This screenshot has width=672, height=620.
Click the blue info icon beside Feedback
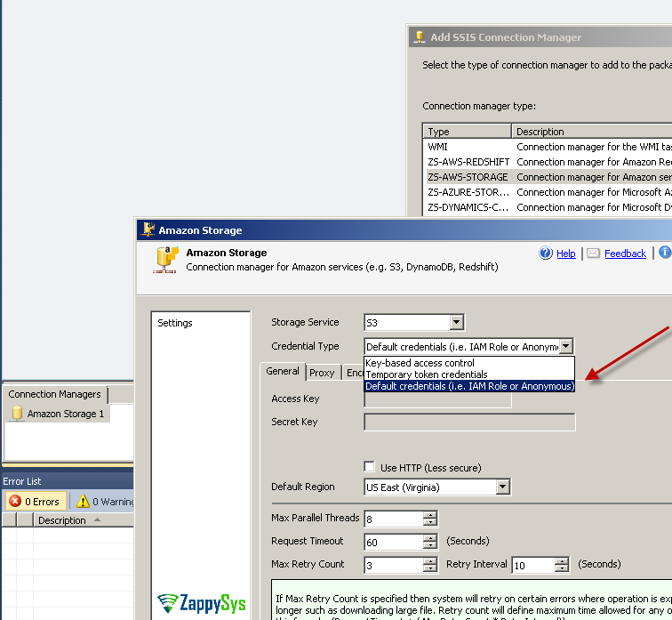coord(665,252)
